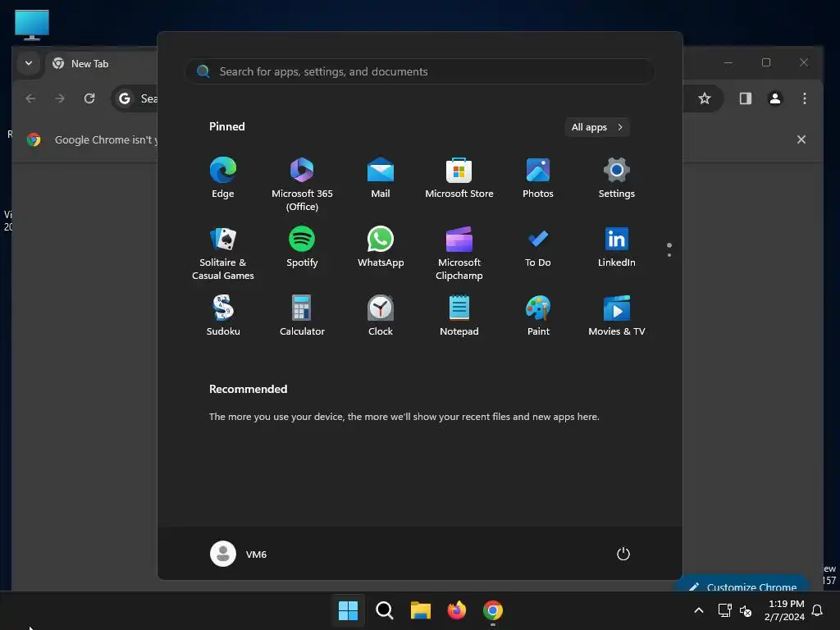Launch the Photos app
840x630 pixels.
538,178
